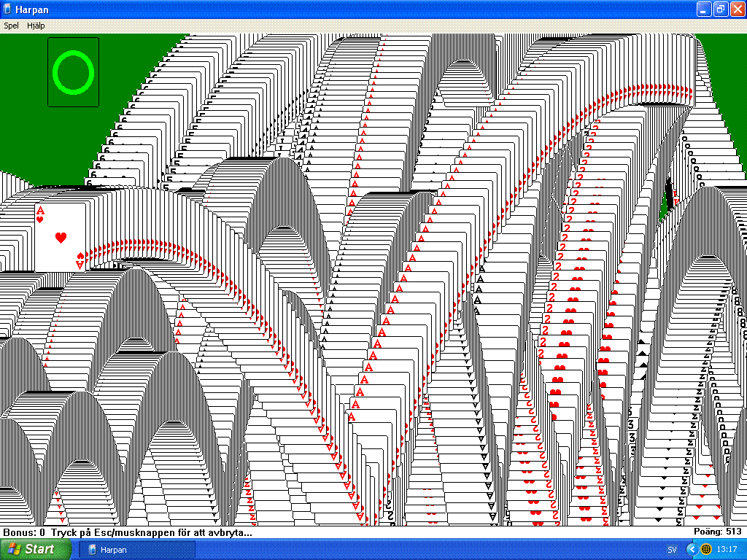Minimize the Harpan window
The width and height of the screenshot is (747, 560).
703,9
